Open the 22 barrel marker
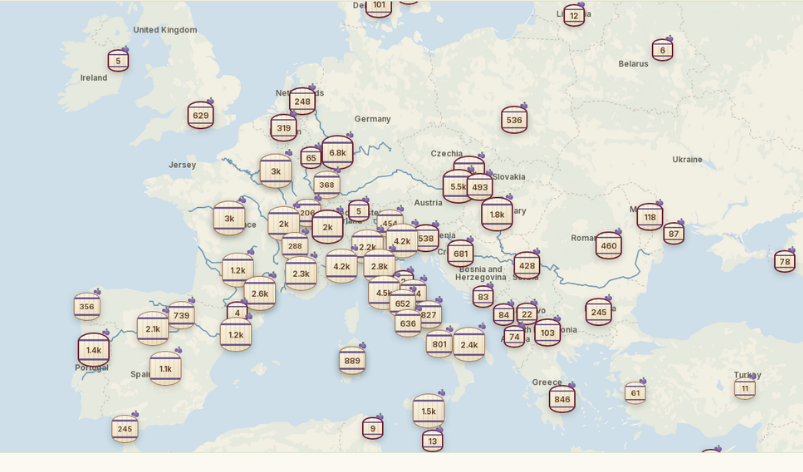 pos(527,314)
